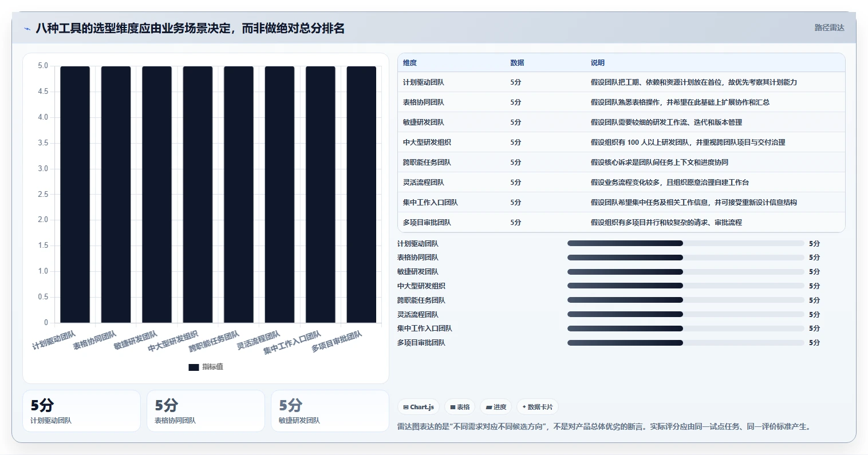Click the 中大型研发组织 bar in the chart

198,195
